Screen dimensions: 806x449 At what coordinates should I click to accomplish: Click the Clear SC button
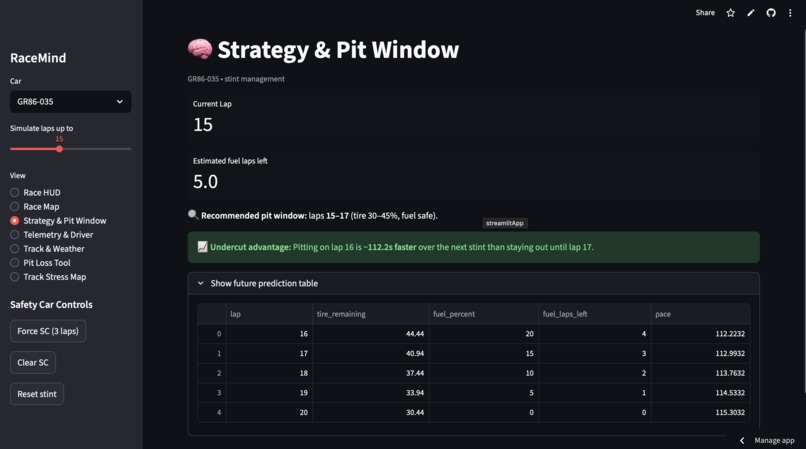pyautogui.click(x=33, y=363)
